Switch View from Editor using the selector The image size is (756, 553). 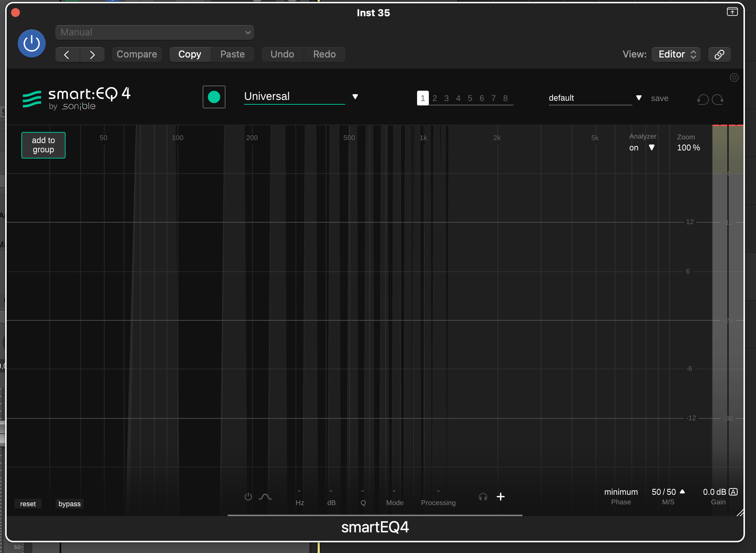point(676,54)
